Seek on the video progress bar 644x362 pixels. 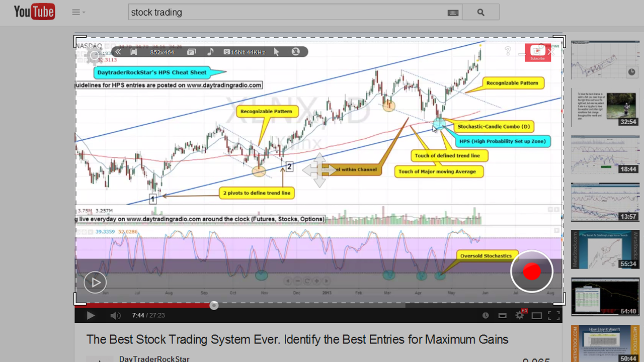coord(318,305)
